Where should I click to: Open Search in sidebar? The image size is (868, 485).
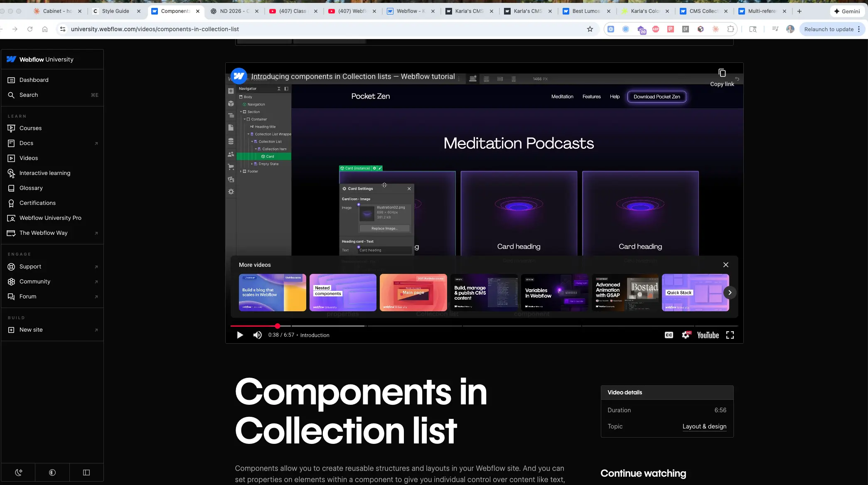(29, 95)
